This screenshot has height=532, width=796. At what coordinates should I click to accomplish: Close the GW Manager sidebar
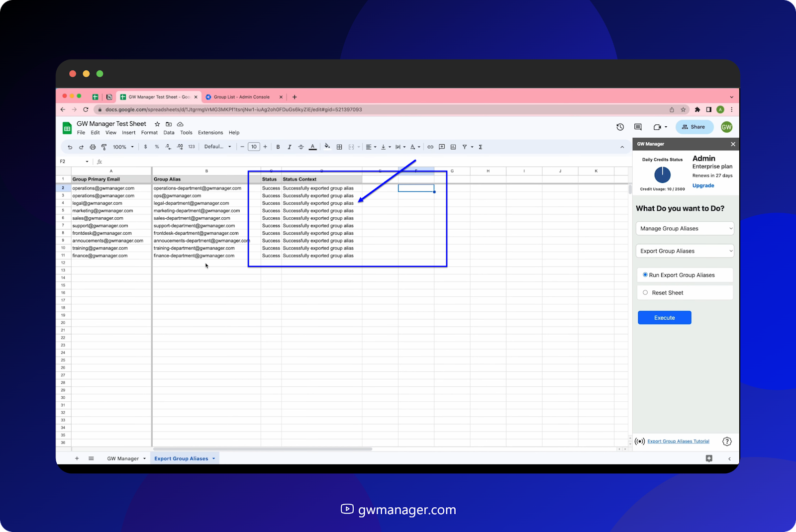733,144
